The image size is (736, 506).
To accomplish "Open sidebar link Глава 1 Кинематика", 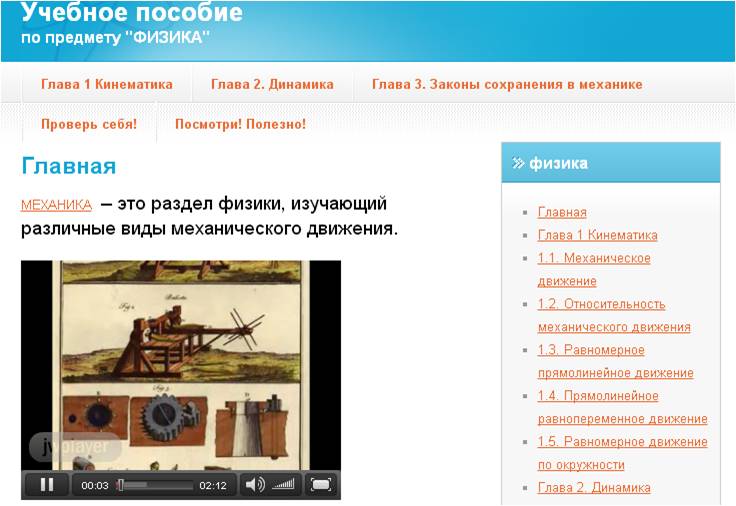I will (597, 235).
